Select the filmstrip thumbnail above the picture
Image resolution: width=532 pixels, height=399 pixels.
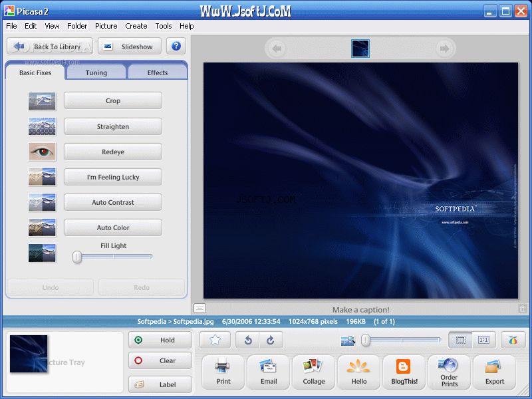(360, 49)
